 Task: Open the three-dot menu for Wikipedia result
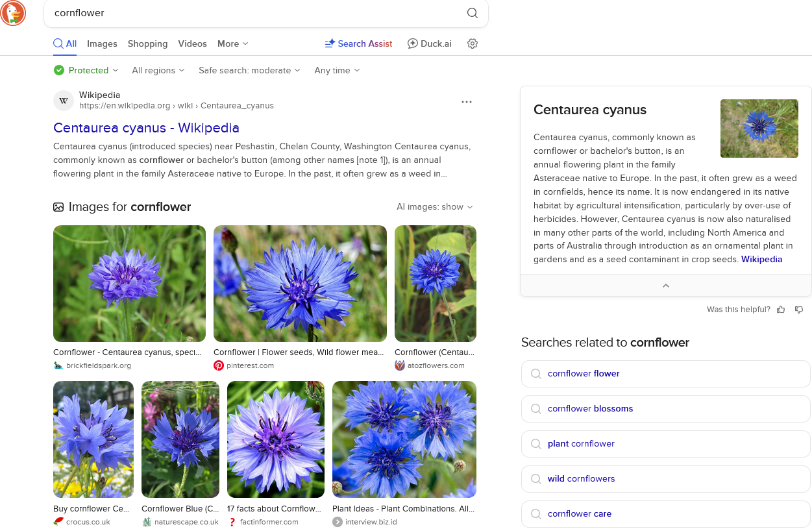(467, 102)
